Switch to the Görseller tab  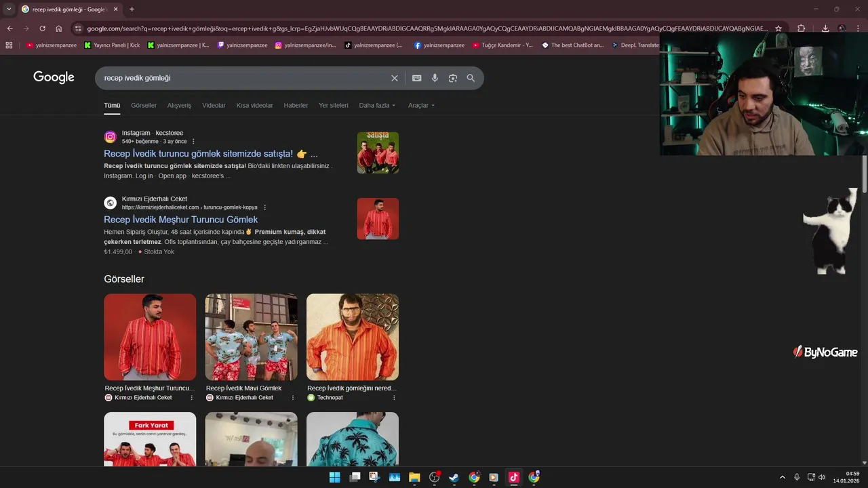coord(144,106)
